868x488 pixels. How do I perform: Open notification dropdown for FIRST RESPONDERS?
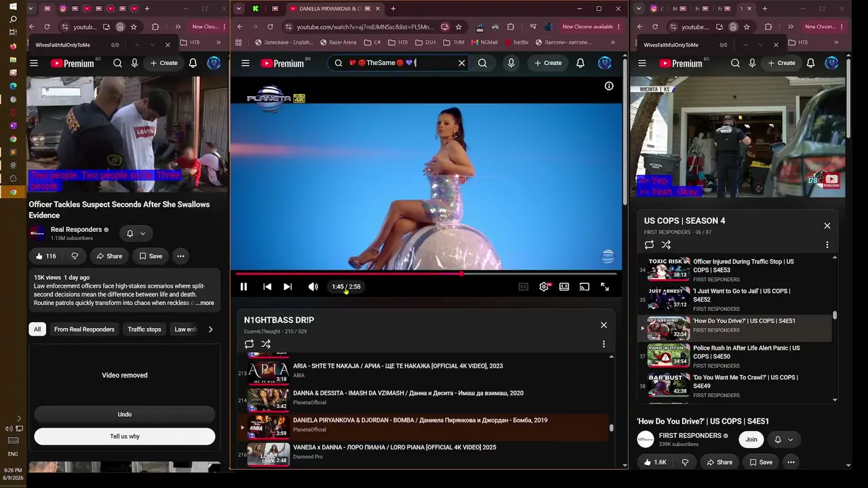click(x=783, y=439)
